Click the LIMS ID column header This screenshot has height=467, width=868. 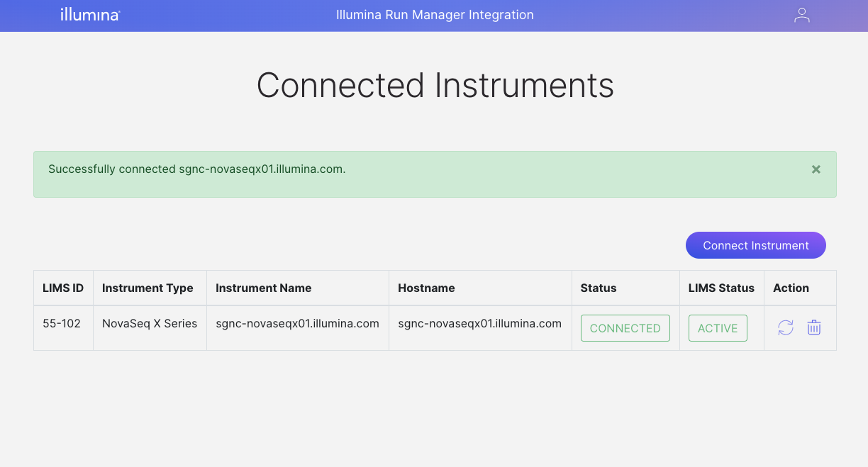point(63,288)
